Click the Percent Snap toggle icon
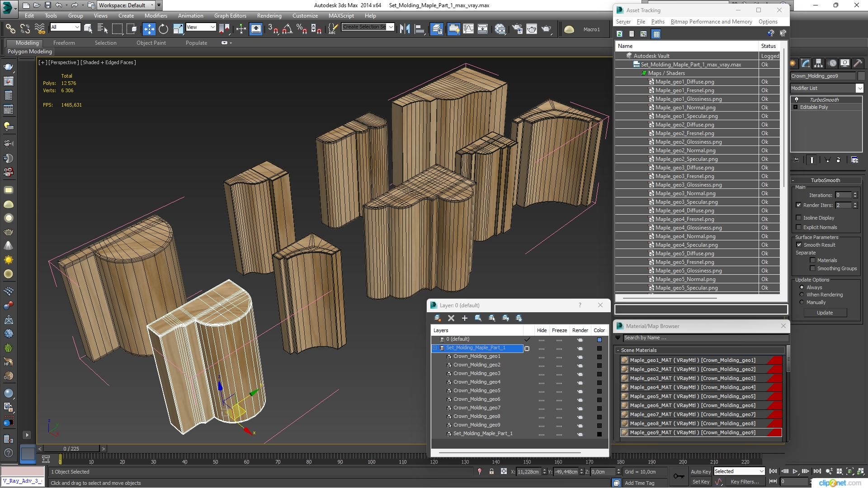This screenshot has height=488, width=868. (302, 29)
